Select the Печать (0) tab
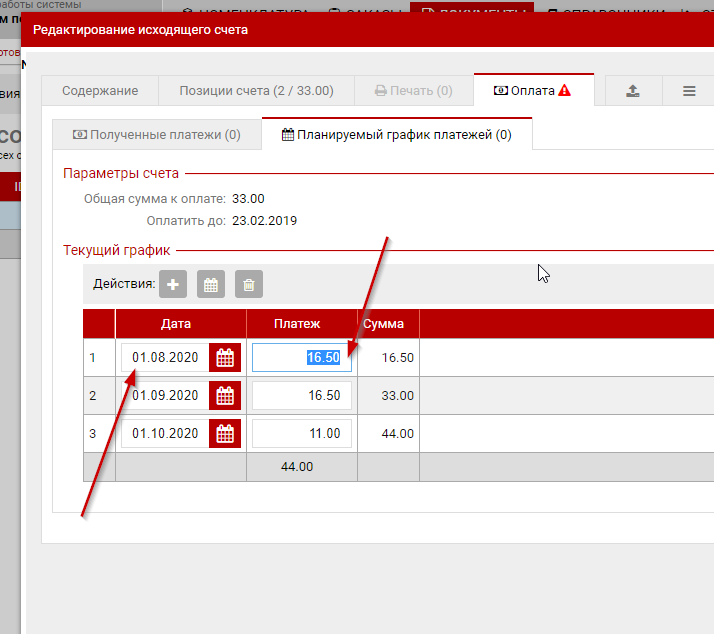Screen dimensions: 714x634 413,91
